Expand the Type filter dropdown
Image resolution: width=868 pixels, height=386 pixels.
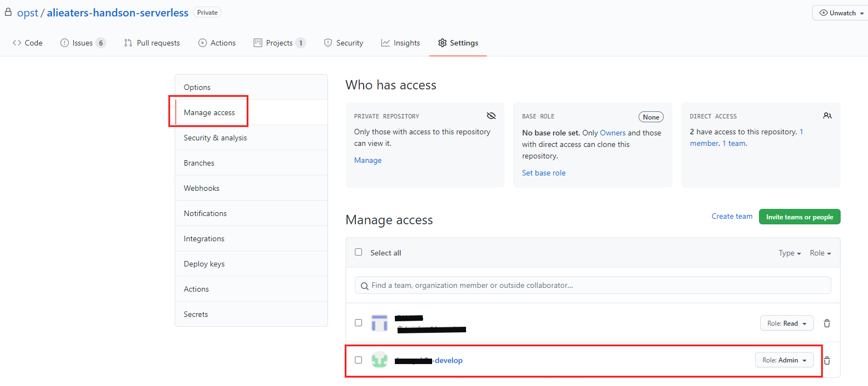pos(790,253)
